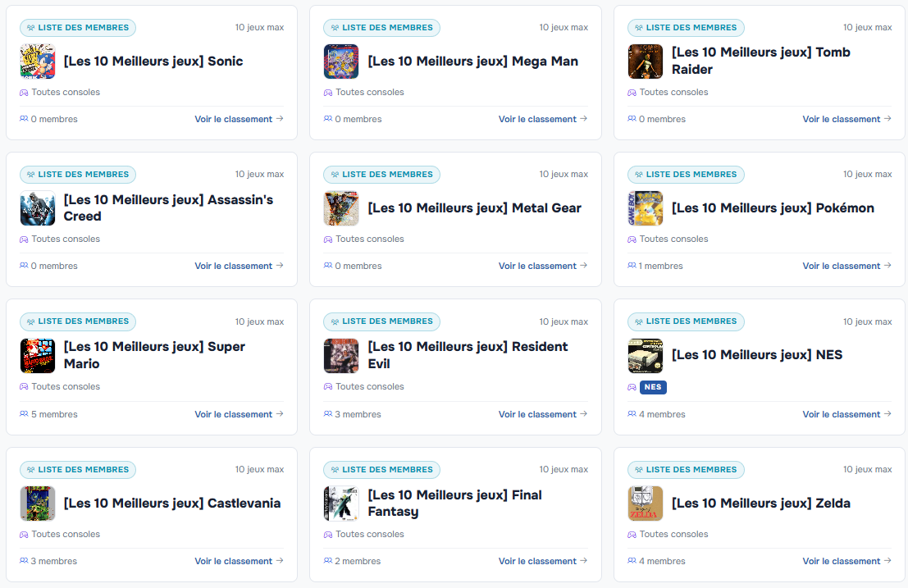Click the 'Liste des membres' badge on Metal Gear card
The height and width of the screenshot is (588, 908).
(381, 175)
